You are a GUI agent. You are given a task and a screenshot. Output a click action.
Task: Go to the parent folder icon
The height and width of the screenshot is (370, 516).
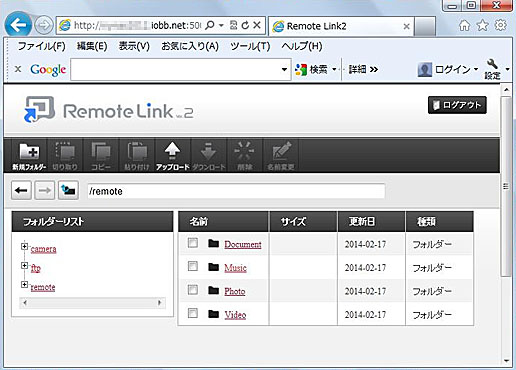[x=68, y=190]
